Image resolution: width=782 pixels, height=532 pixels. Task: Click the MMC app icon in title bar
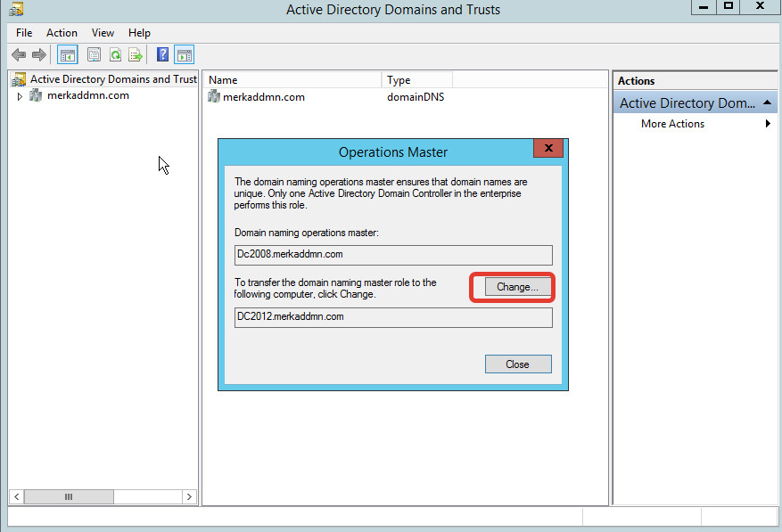16,9
